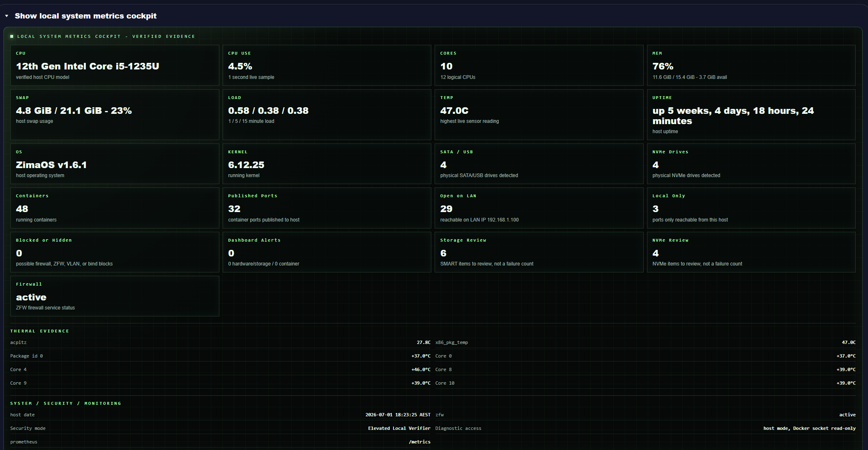Click the Firewall status 'active'
868x450 pixels.
coord(31,297)
